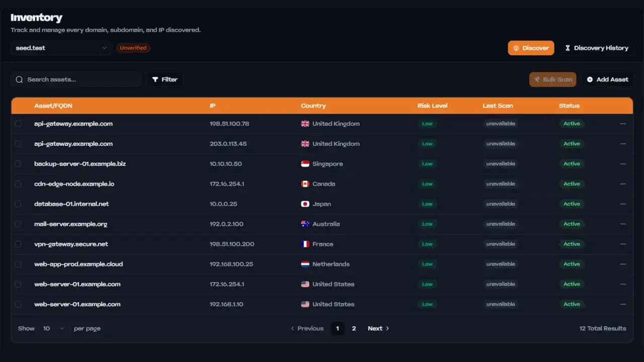Select the checkbox for backup-server-01.example.biz
The image size is (644, 362).
coord(18,164)
